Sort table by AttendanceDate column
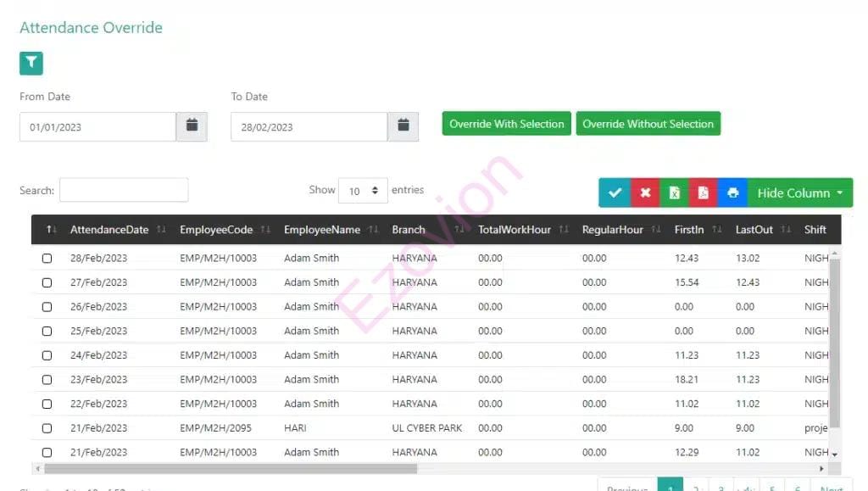Screen dimensions: 868x491 click(x=109, y=230)
